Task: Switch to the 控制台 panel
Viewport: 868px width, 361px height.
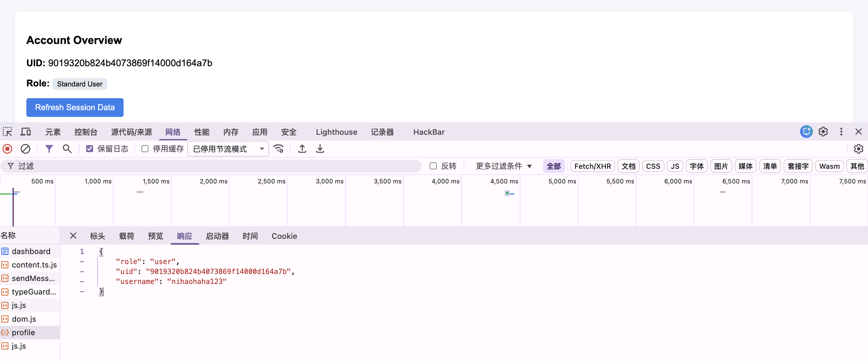Action: [x=86, y=132]
